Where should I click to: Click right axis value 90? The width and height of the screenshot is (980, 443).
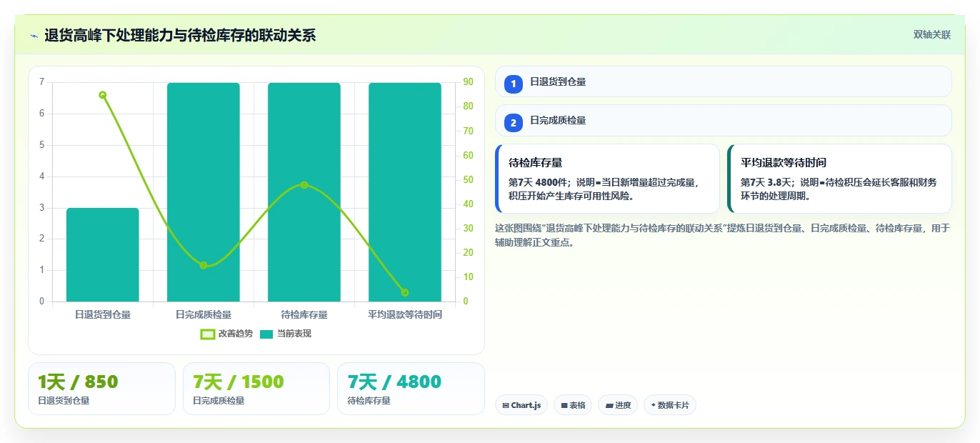click(469, 82)
